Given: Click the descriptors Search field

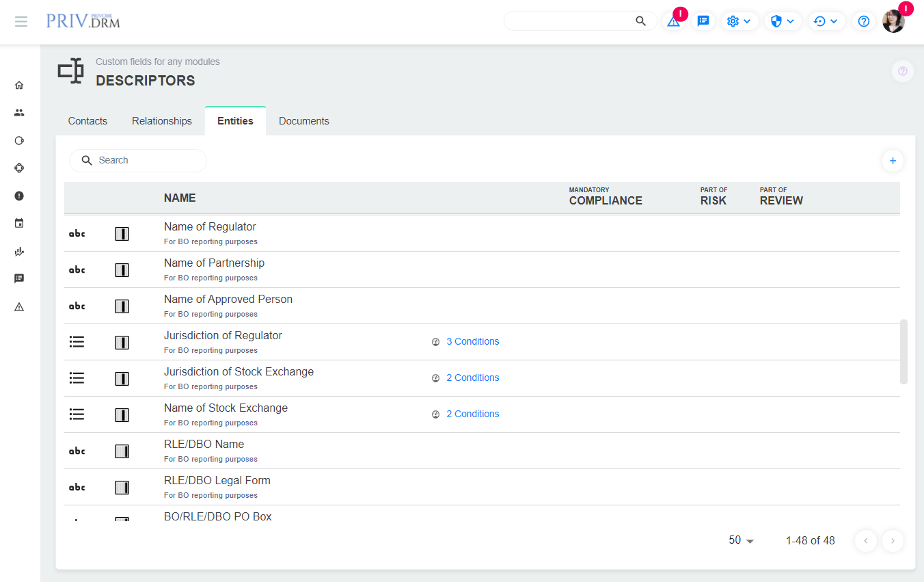Looking at the screenshot, I should pyautogui.click(x=147, y=161).
